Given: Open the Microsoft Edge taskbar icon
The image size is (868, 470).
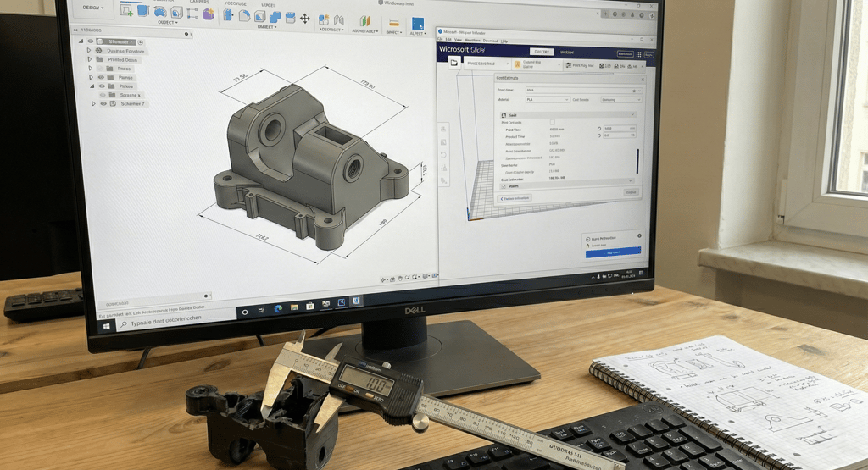Looking at the screenshot, I should tap(278, 308).
